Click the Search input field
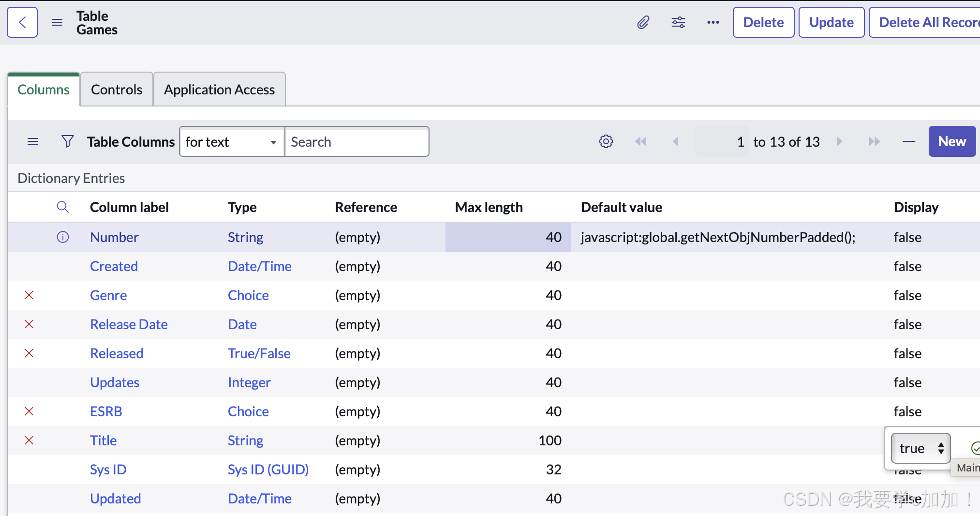The image size is (980, 516). click(x=356, y=141)
